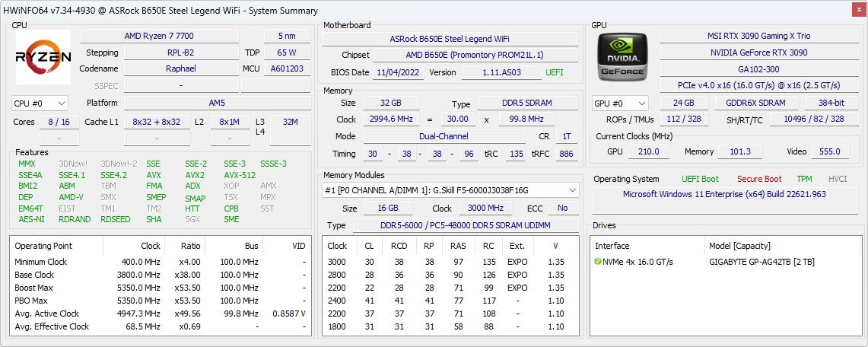
Task: Close the System Summary window
Action: 855,10
